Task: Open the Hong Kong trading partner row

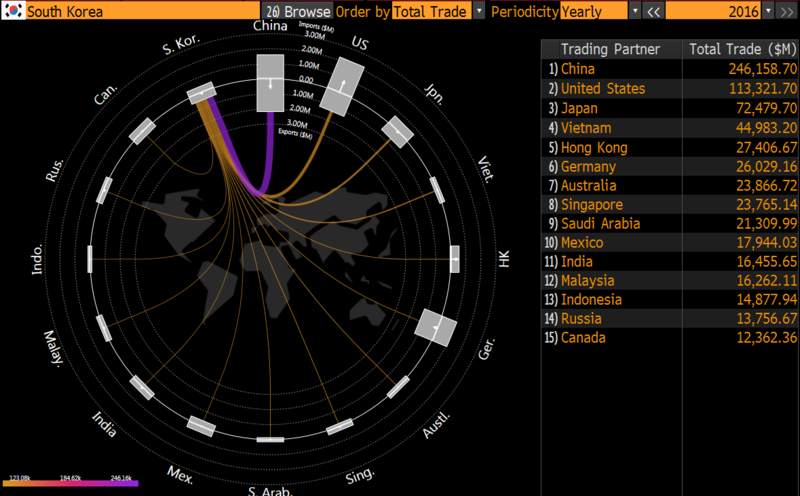Action: click(670, 147)
